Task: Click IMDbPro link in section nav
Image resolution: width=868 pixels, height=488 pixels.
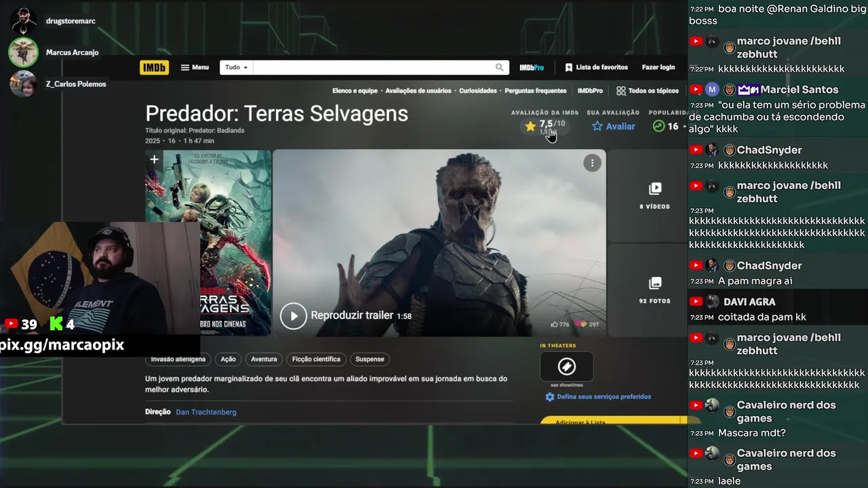Action: (x=590, y=91)
